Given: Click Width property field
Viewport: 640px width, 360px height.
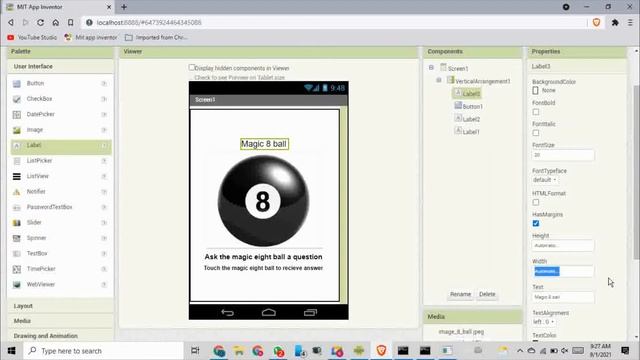Looking at the screenshot, I should [x=563, y=271].
